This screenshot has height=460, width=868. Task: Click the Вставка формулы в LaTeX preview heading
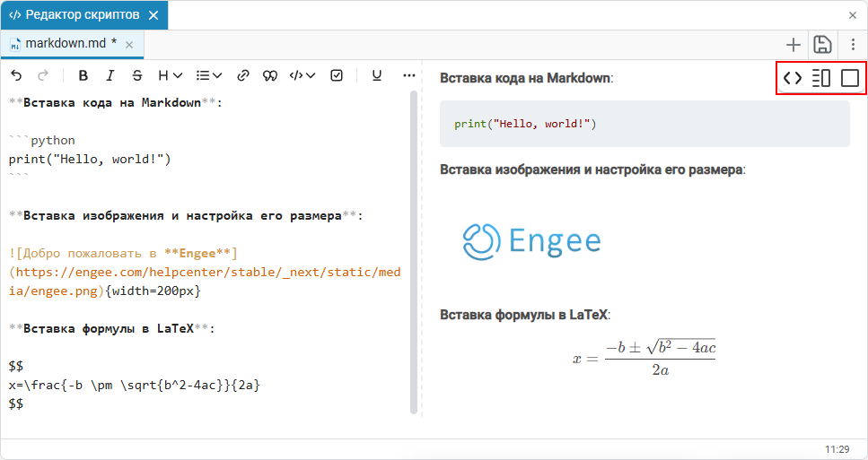click(x=525, y=315)
